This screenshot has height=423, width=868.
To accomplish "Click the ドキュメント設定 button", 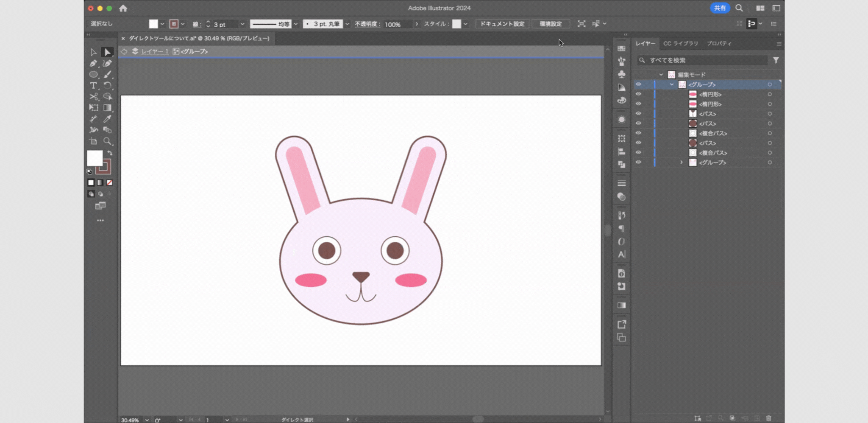I will (x=502, y=24).
